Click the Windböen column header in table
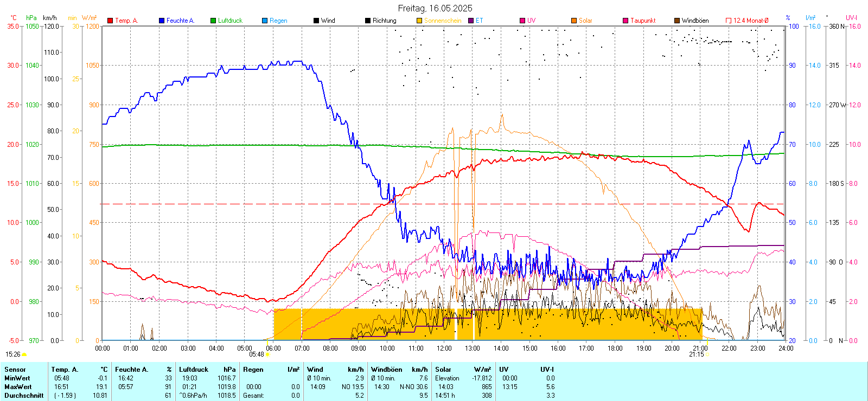The image size is (868, 401). coord(386,370)
